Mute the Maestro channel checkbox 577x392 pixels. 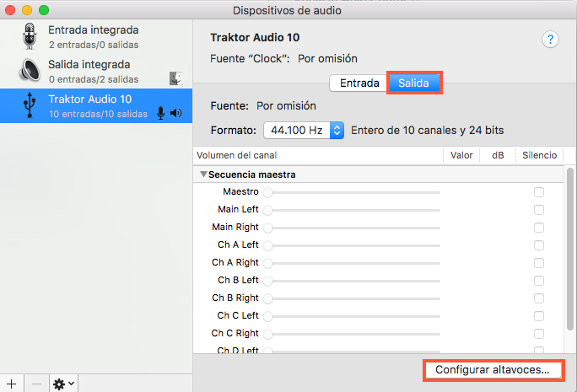pos(539,192)
